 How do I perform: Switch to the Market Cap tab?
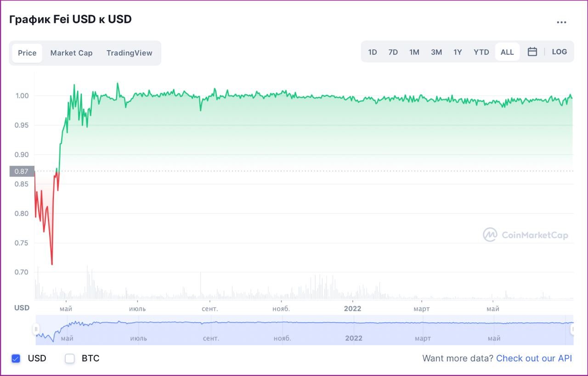pyautogui.click(x=71, y=53)
